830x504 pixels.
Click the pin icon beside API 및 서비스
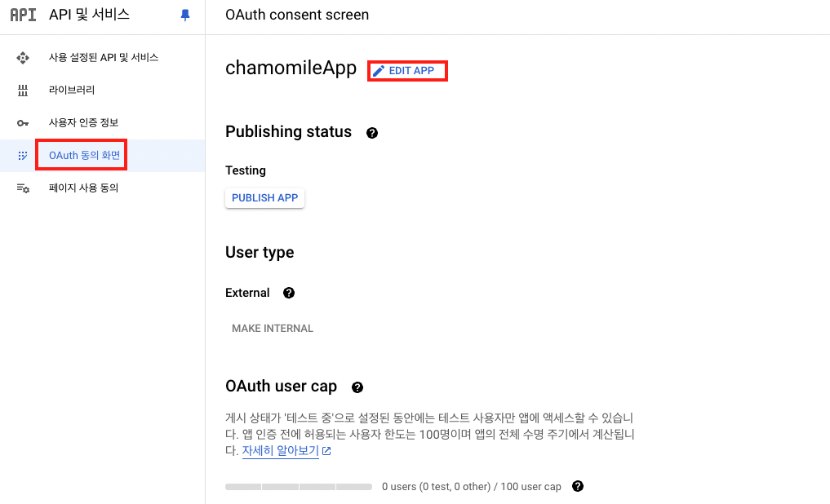point(185,15)
